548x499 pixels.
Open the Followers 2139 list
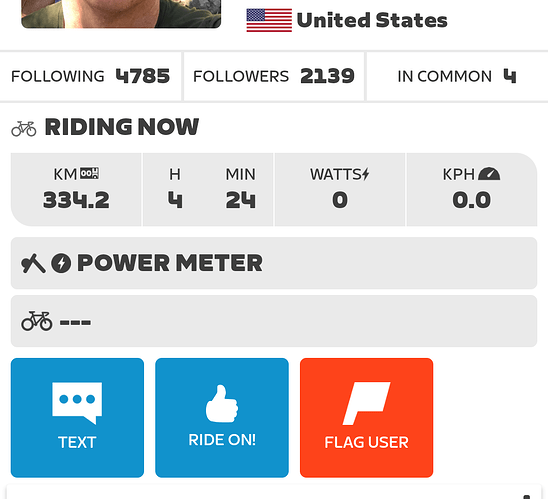(274, 77)
